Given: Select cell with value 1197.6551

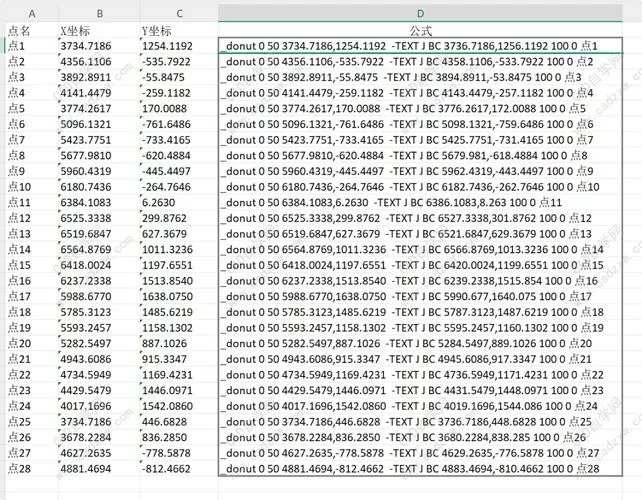Looking at the screenshot, I should 179,265.
